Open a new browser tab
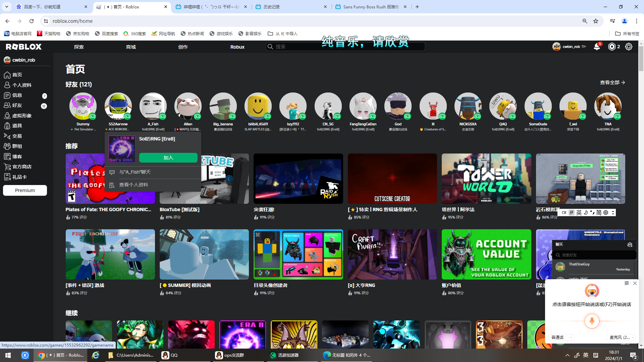Screen dimensions: 644x362 pos(417,7)
